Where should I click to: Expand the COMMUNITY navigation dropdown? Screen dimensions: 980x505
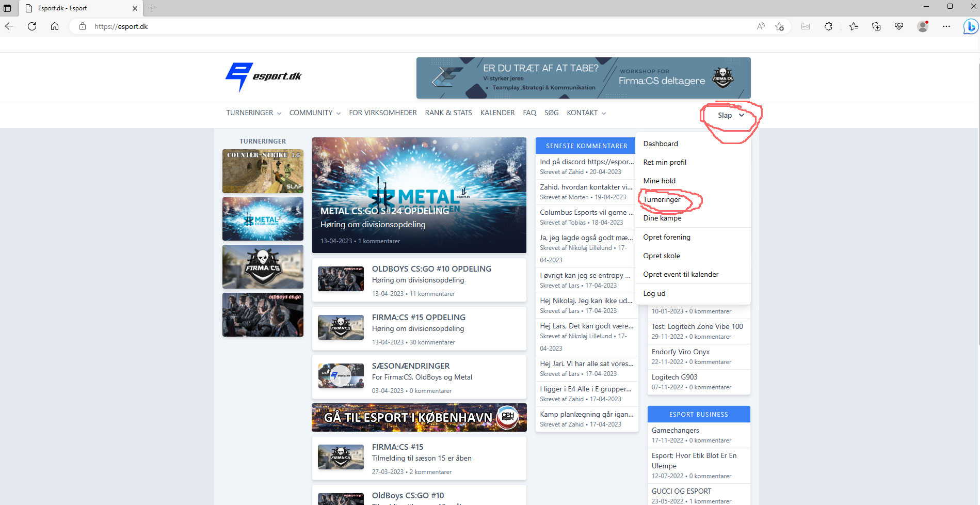(314, 113)
